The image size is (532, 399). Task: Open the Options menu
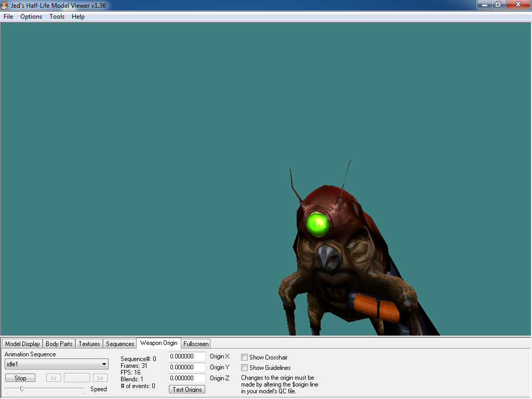[x=31, y=17]
